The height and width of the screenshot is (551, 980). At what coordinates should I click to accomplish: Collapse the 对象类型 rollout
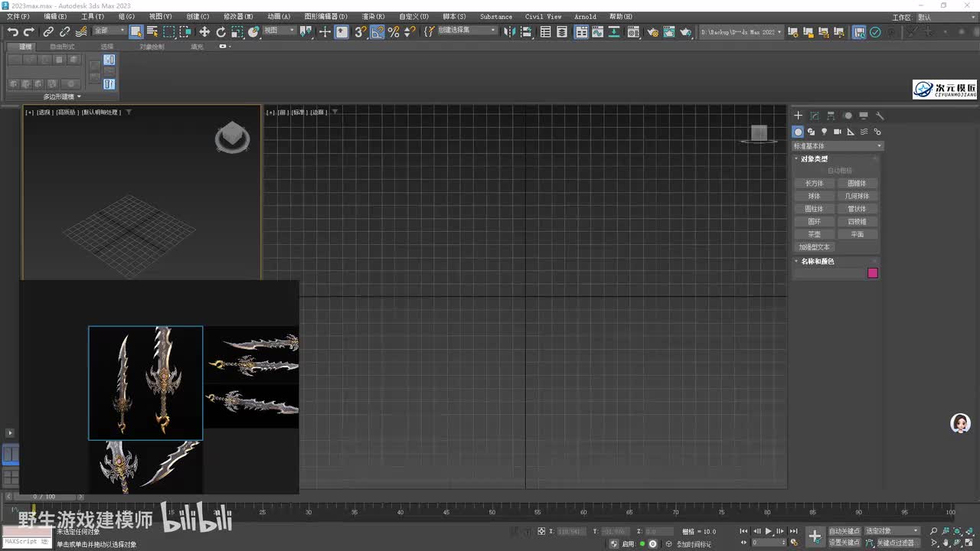click(x=814, y=159)
